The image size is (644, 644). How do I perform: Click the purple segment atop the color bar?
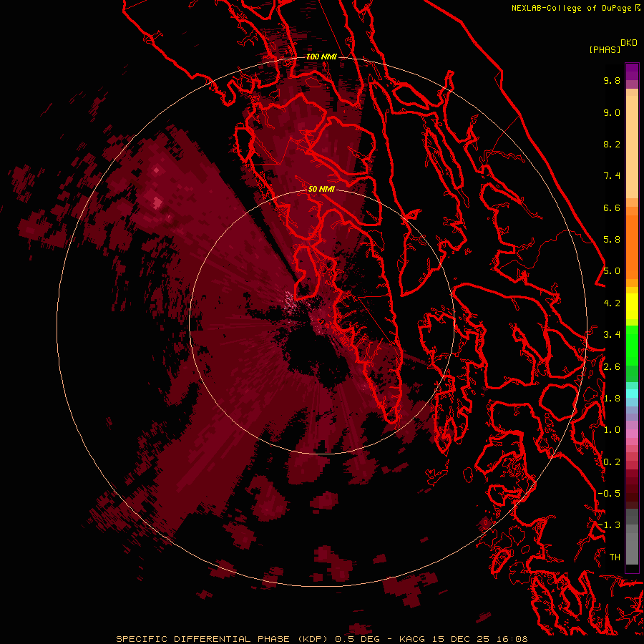tap(632, 72)
